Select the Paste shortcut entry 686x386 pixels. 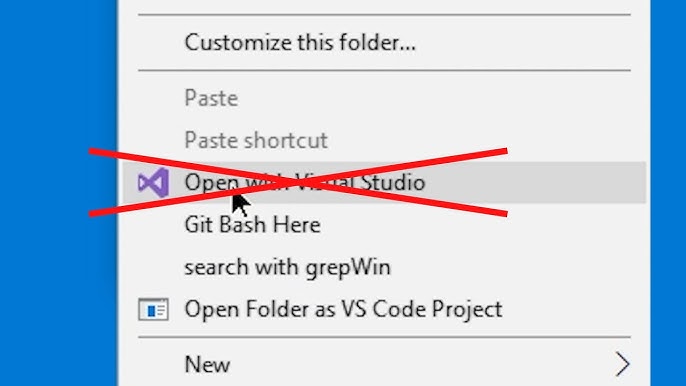[x=256, y=140]
